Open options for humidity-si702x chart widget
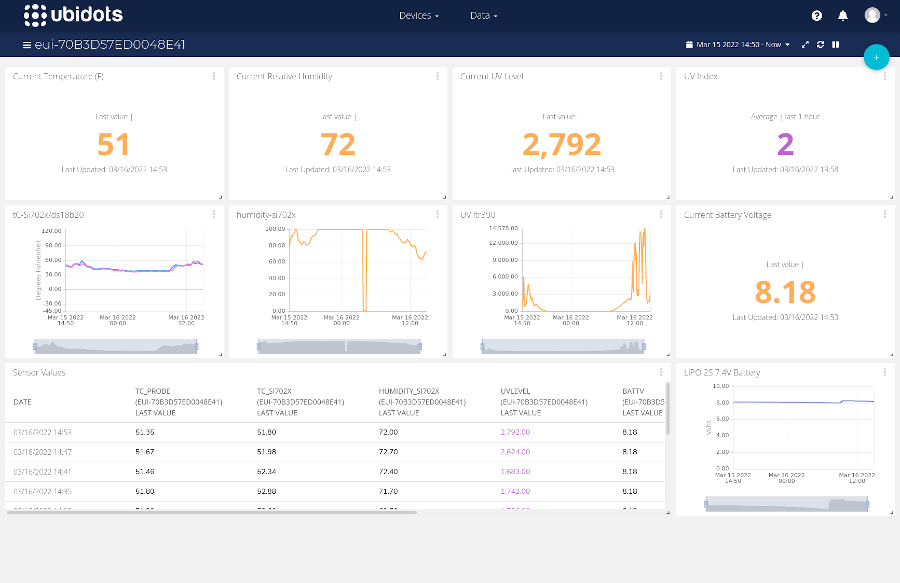 (437, 215)
